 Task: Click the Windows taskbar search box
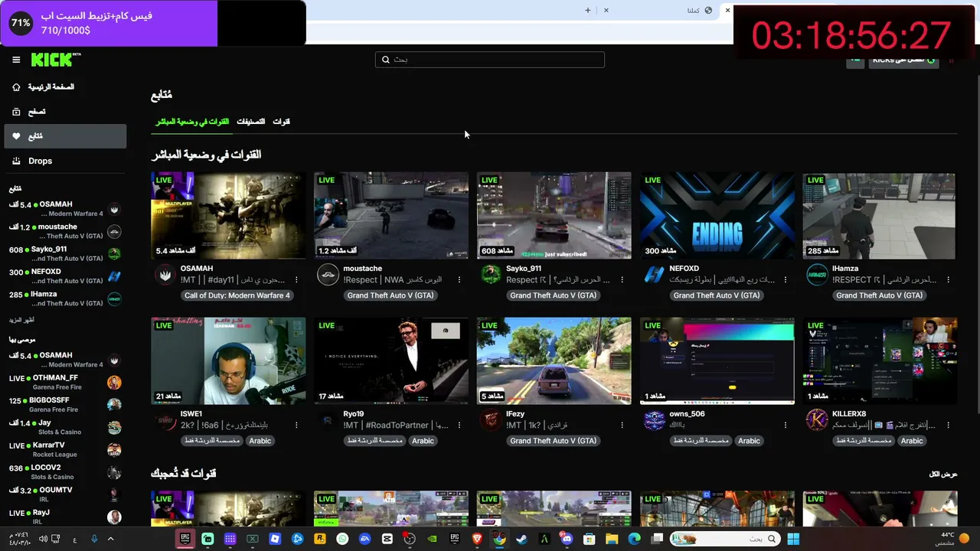tap(724, 539)
